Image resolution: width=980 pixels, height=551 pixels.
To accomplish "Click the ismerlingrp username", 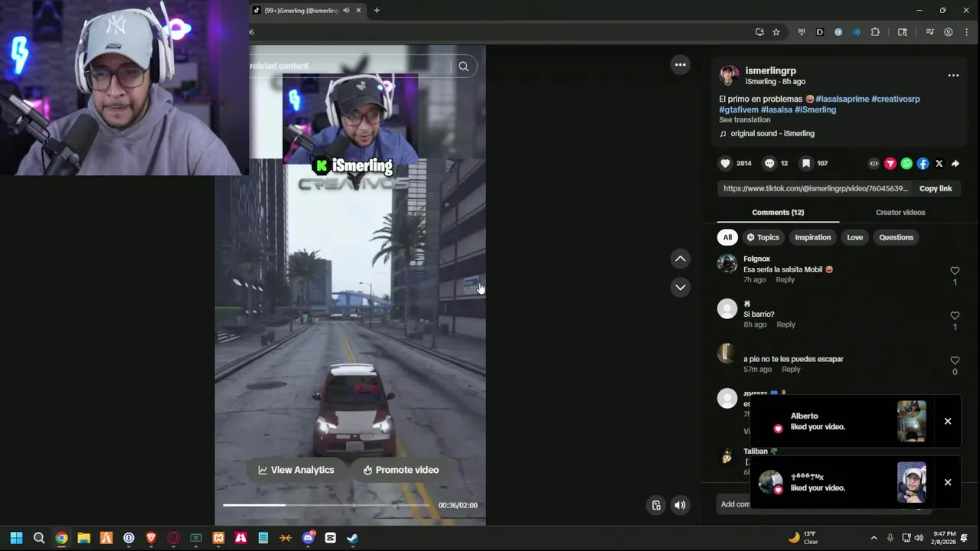I will click(x=770, y=70).
